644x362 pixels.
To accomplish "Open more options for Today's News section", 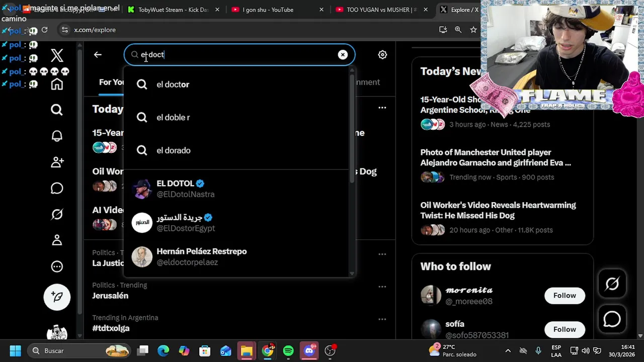I will pyautogui.click(x=382, y=108).
